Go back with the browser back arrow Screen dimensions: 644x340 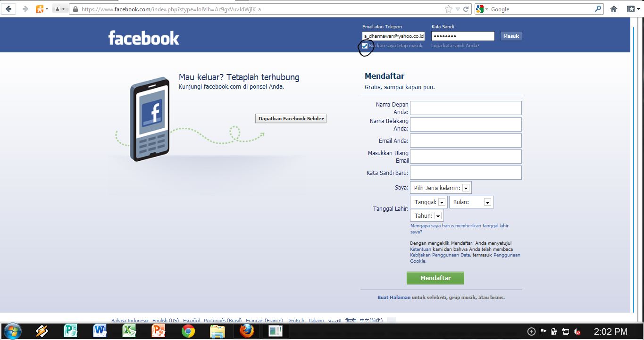8,9
